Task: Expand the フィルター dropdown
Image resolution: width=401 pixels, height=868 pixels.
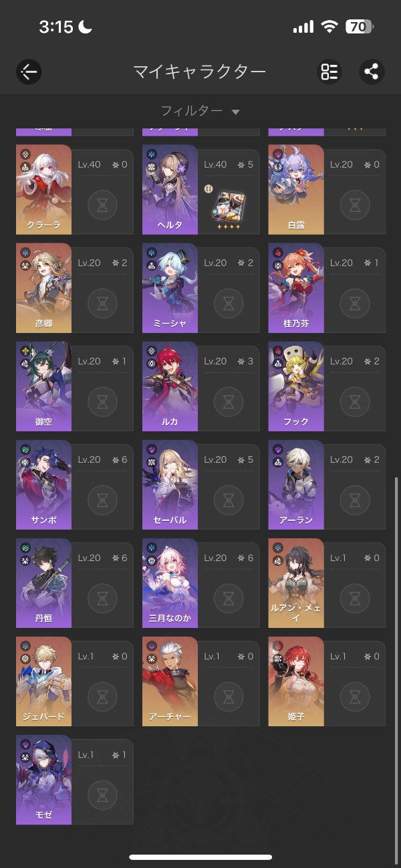Action: [x=200, y=111]
